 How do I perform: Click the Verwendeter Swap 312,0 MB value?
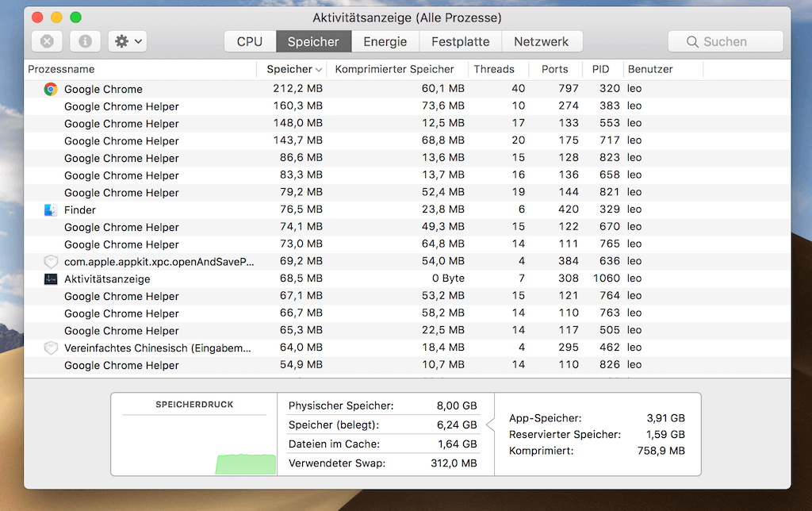coord(454,463)
